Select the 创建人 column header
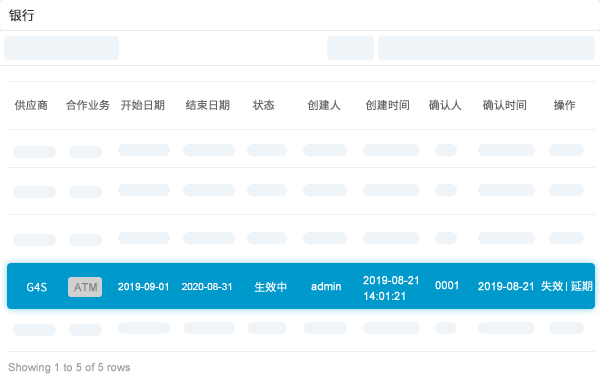The image size is (600, 387). [x=324, y=105]
